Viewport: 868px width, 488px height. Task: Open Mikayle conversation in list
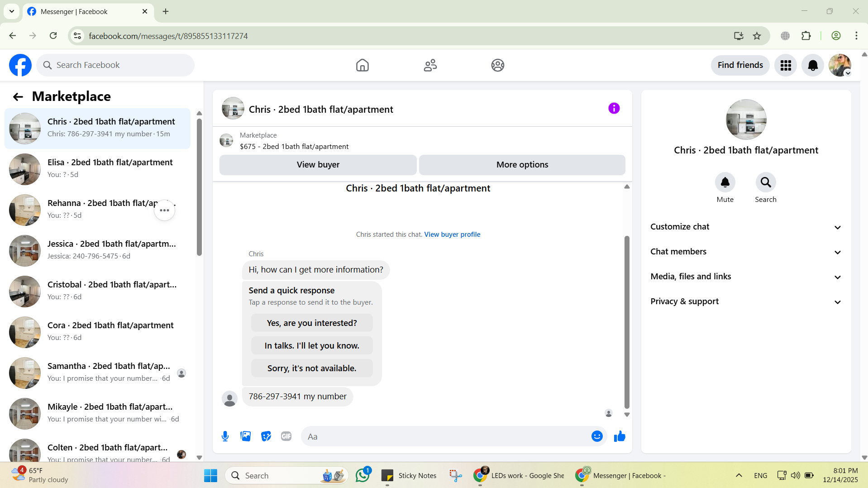97,413
